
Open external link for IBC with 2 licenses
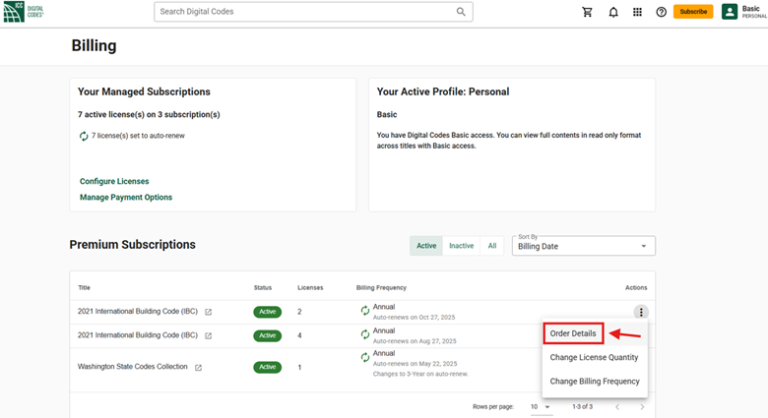(x=208, y=312)
